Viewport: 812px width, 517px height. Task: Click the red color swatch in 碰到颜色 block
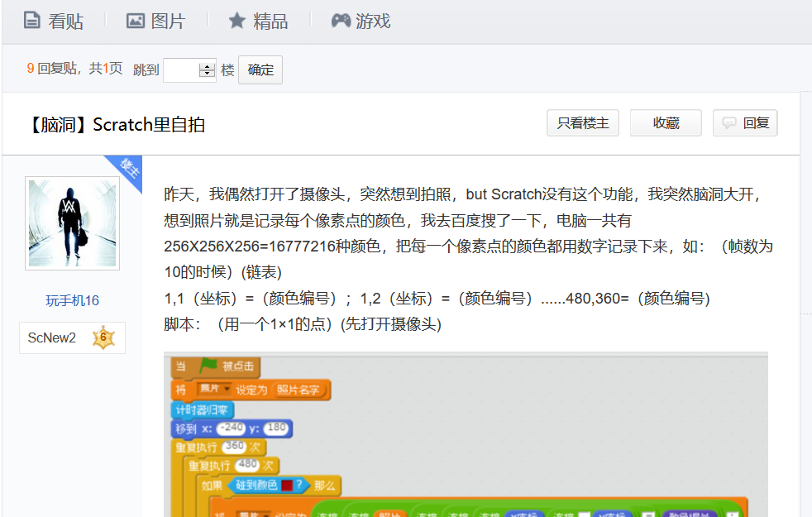[287, 486]
